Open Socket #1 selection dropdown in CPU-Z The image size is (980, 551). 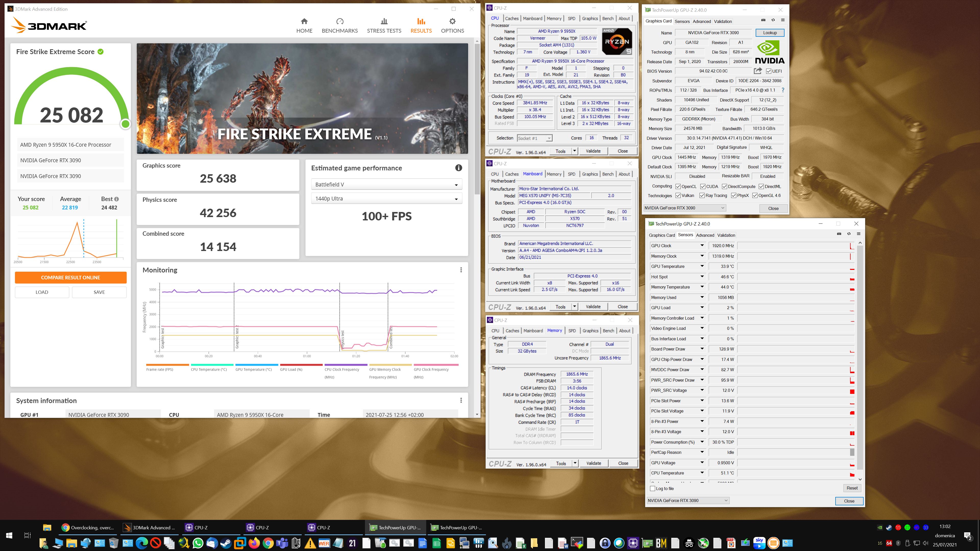click(534, 138)
